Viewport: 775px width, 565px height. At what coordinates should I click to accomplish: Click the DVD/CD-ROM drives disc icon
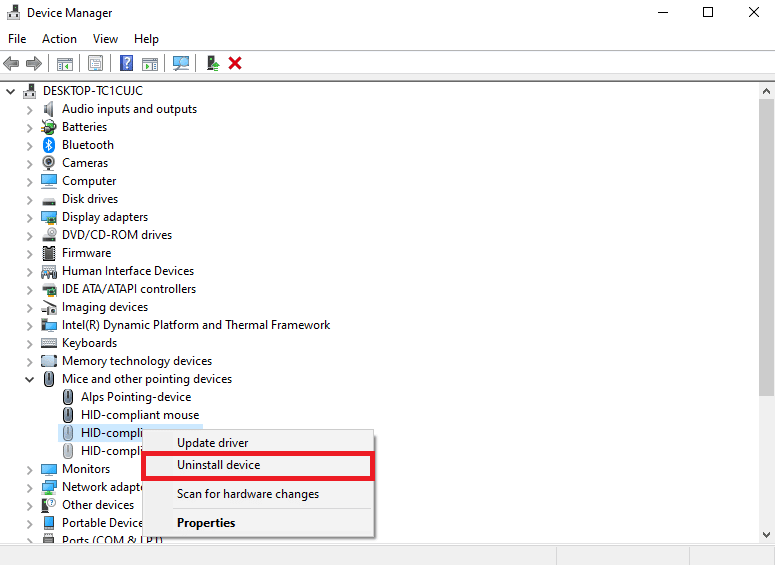48,235
